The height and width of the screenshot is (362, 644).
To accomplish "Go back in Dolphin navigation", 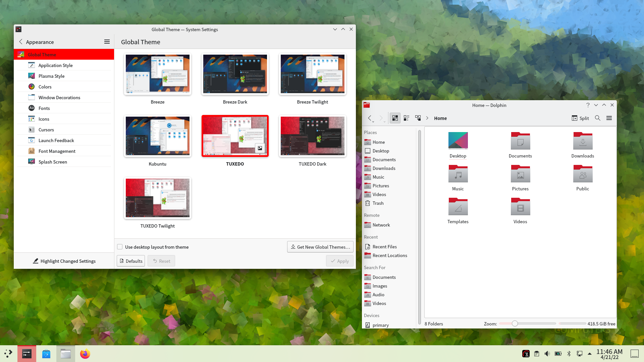I will tap(370, 118).
